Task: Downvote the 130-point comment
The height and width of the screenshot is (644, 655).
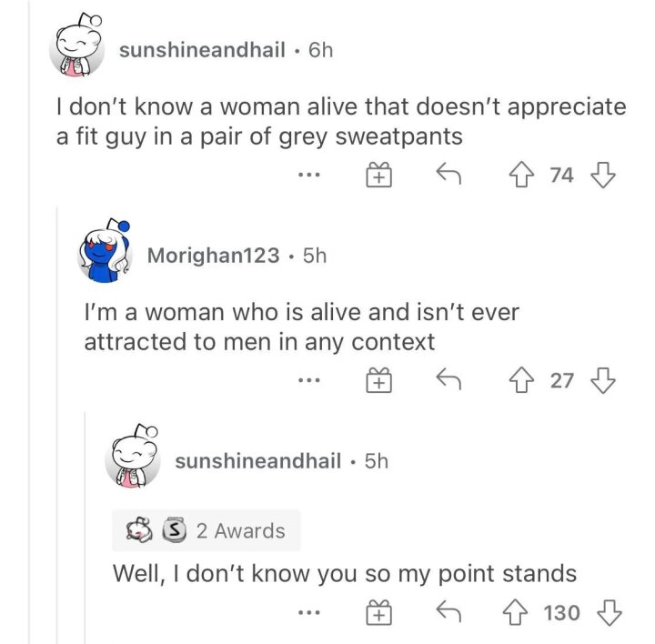Action: [x=610, y=612]
